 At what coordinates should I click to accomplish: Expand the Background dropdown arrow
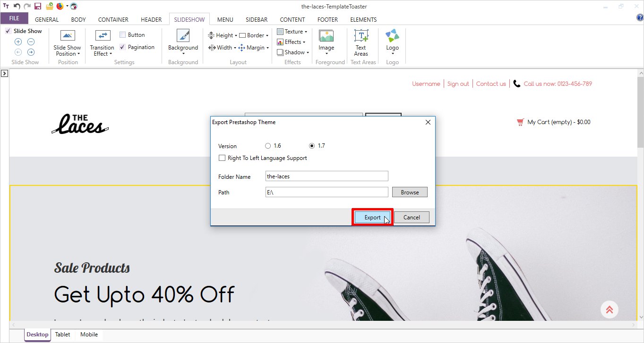(183, 54)
